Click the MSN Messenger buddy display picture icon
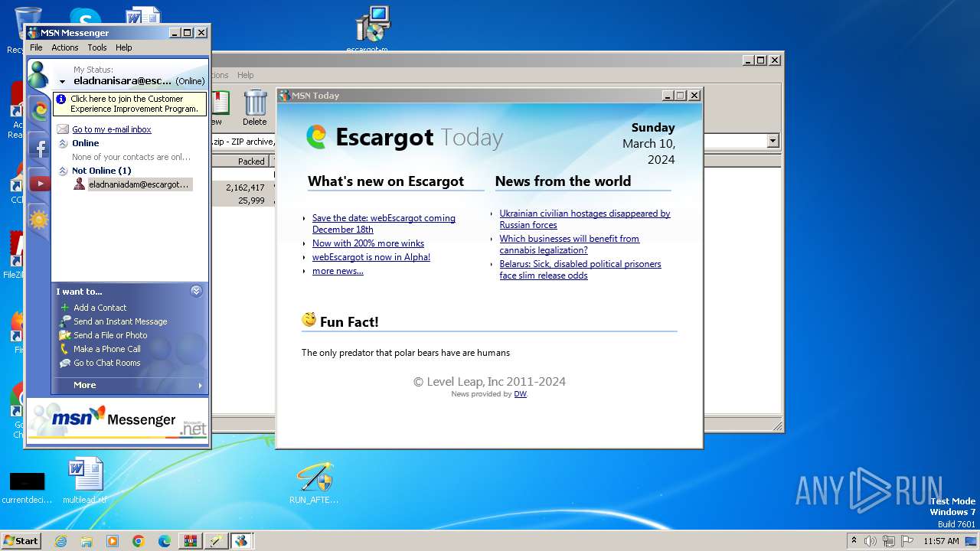 pos(38,75)
